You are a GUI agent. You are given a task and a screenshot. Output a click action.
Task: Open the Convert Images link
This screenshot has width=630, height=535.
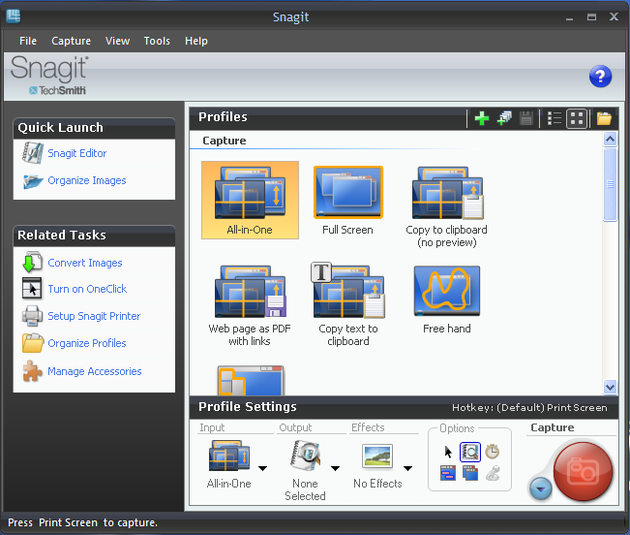point(85,263)
